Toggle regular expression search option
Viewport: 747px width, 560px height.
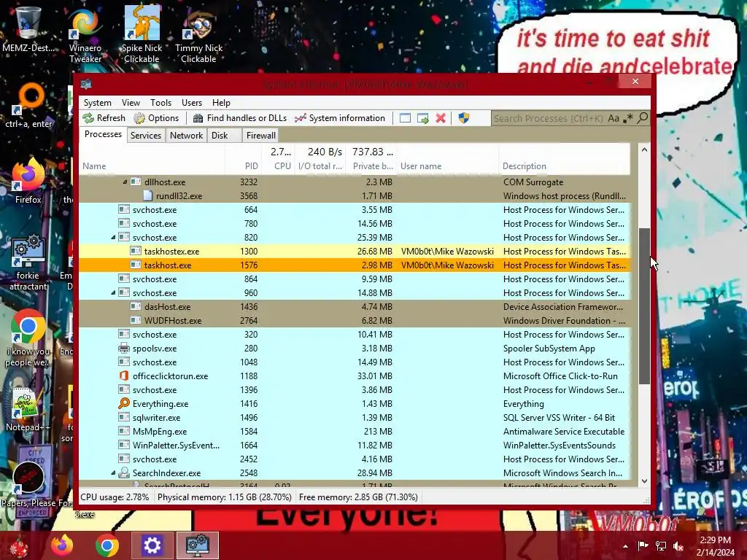[628, 118]
